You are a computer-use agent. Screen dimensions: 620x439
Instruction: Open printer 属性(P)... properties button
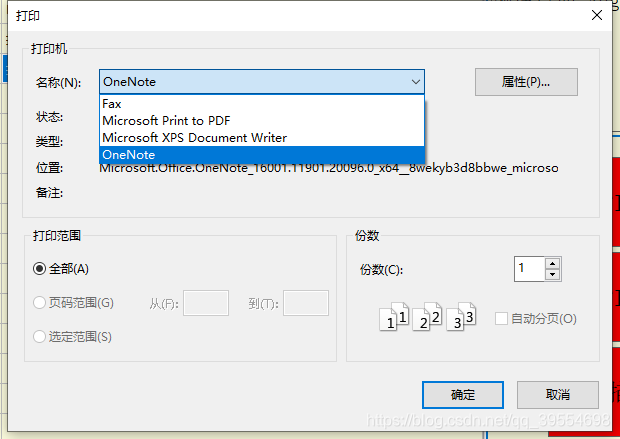tap(526, 82)
